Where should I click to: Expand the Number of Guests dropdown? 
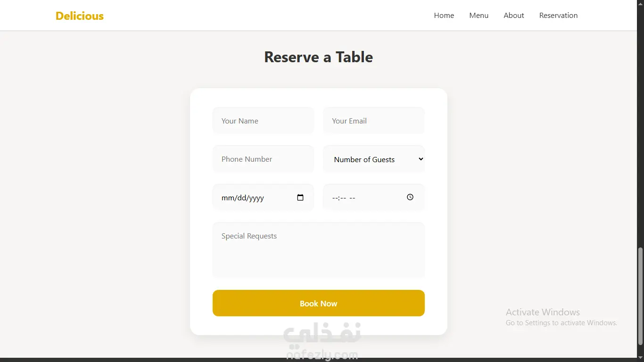[374, 159]
